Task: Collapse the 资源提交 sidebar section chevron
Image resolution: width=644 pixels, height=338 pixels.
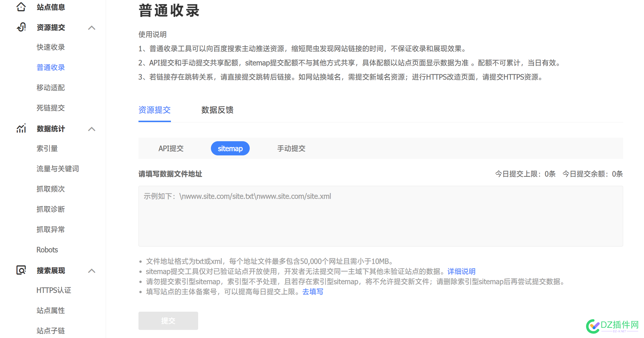Action: [92, 27]
